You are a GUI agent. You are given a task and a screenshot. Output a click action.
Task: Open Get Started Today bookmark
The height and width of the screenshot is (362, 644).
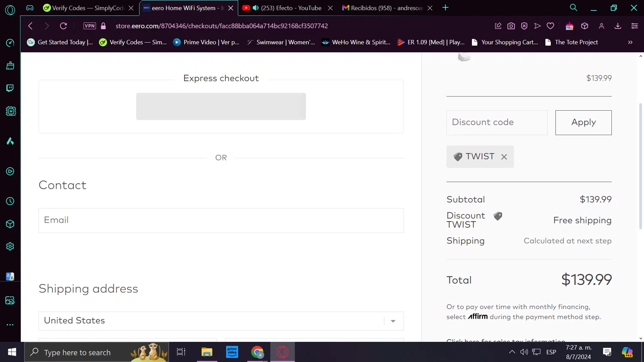(x=60, y=42)
